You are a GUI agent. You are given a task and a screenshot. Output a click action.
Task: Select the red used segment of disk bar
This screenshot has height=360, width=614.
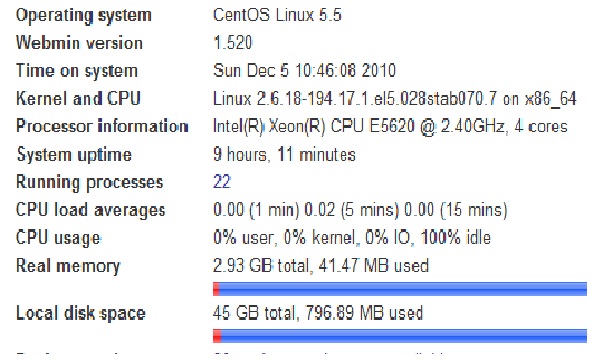217,336
